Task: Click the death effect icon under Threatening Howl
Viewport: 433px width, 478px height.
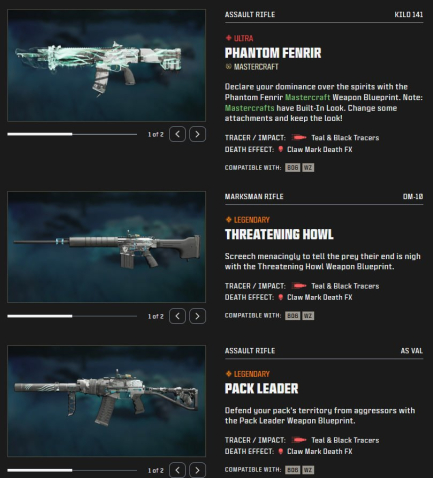Action: (x=281, y=297)
